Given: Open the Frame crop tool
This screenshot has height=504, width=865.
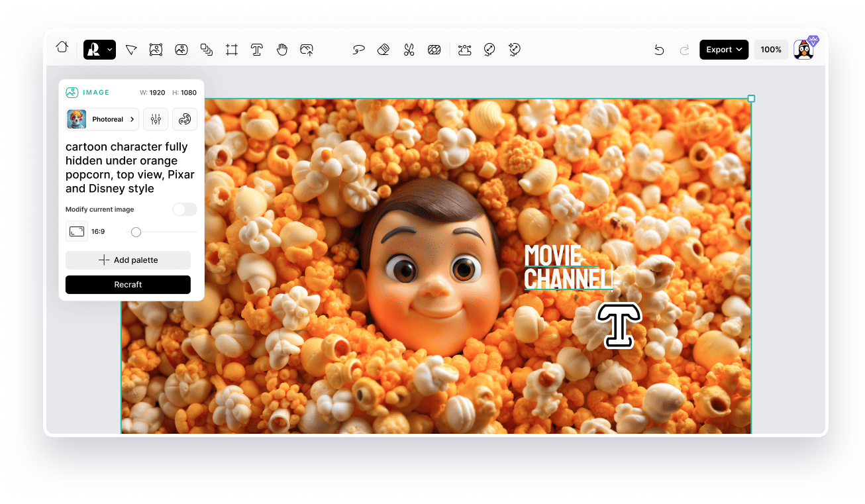Looking at the screenshot, I should pos(231,50).
